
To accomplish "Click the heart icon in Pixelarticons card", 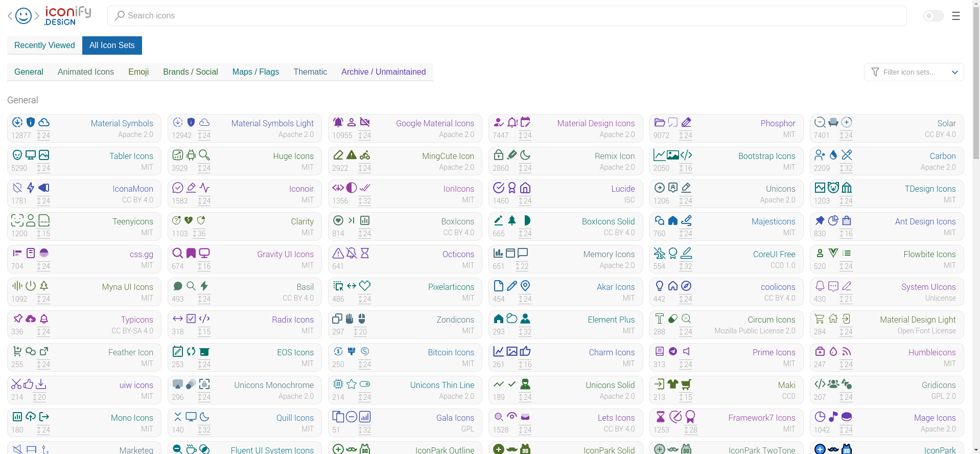I will point(365,286).
